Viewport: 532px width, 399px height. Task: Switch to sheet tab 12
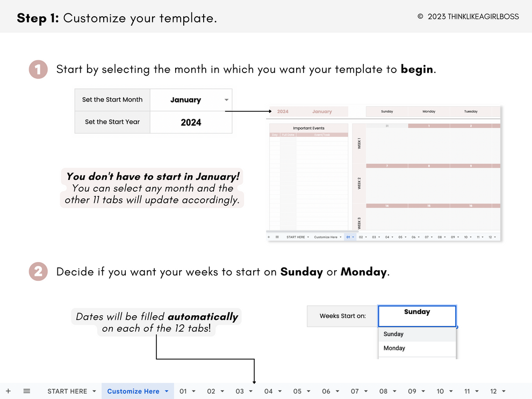[493, 391]
